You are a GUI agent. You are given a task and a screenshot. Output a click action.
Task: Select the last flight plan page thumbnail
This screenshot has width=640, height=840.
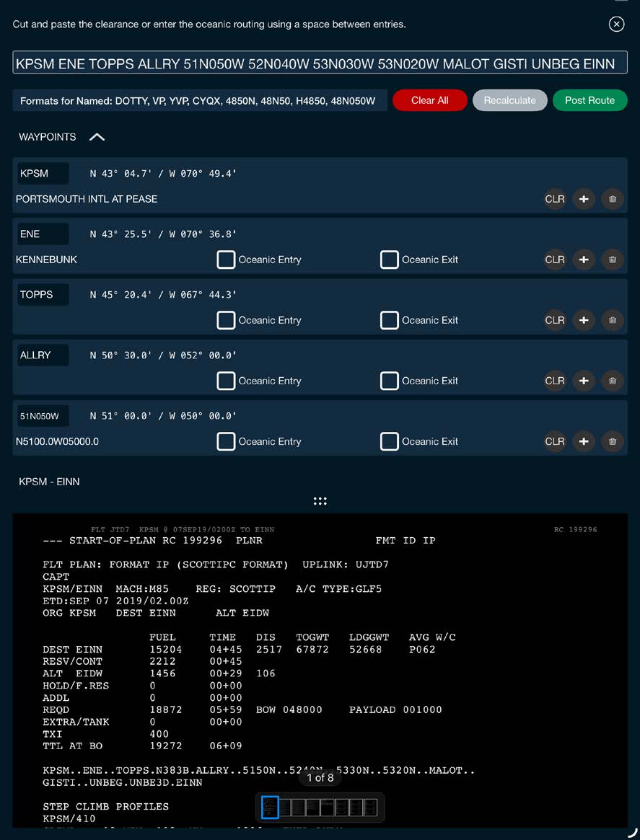click(370, 808)
